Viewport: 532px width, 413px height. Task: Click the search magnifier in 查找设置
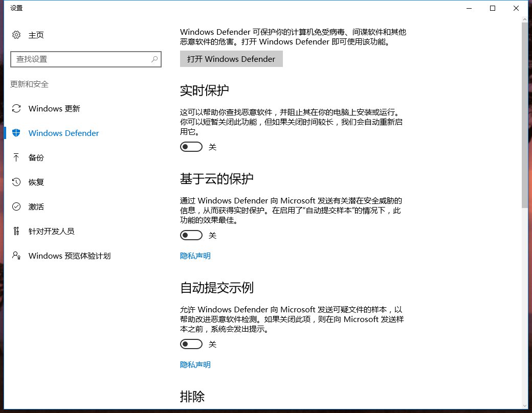(154, 59)
